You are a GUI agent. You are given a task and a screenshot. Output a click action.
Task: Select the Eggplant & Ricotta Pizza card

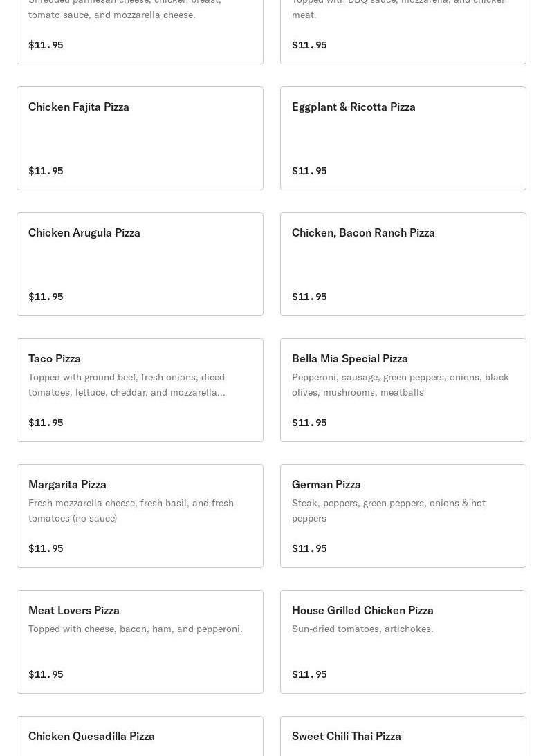(403, 138)
